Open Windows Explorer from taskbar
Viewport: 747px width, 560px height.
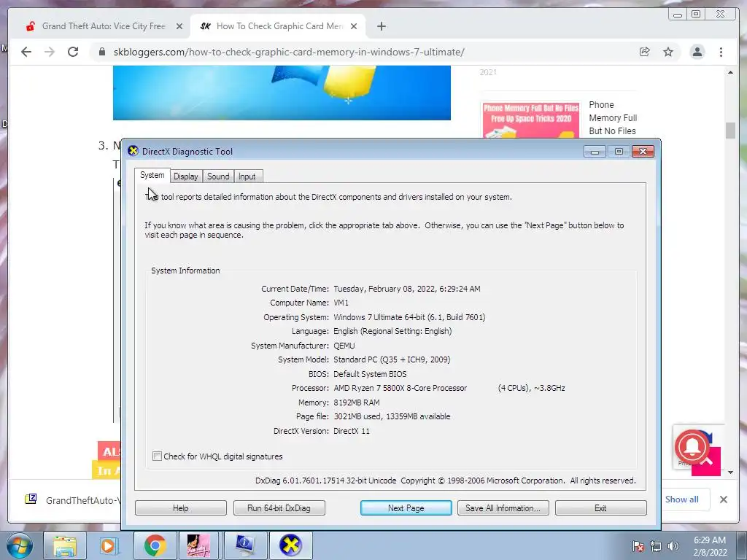65,545
